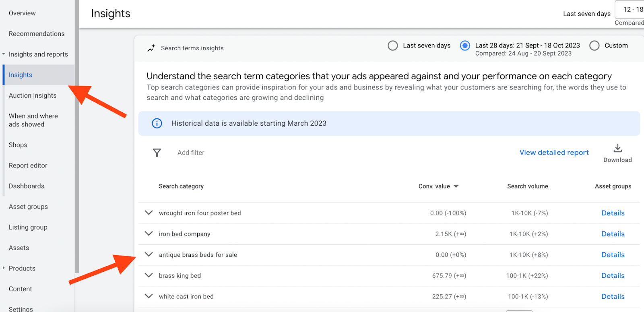The image size is (644, 312).
Task: Expand the white cast iron bed row
Action: point(149,296)
